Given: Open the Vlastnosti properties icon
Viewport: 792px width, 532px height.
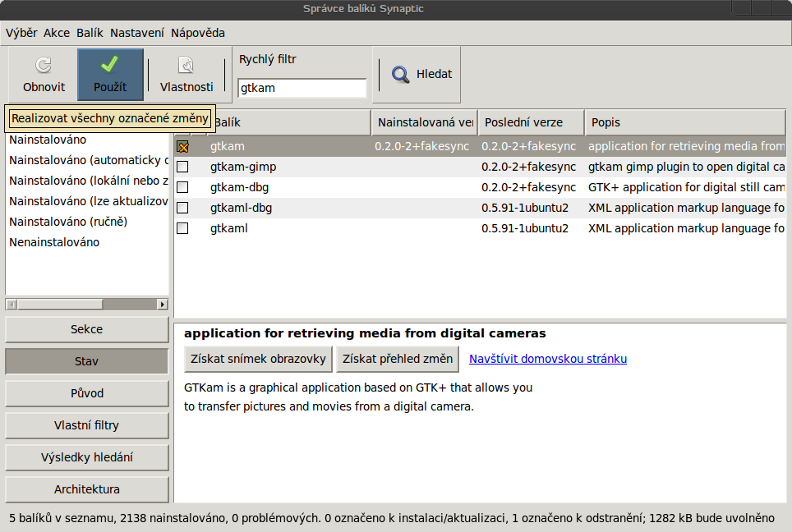Looking at the screenshot, I should click(x=186, y=65).
